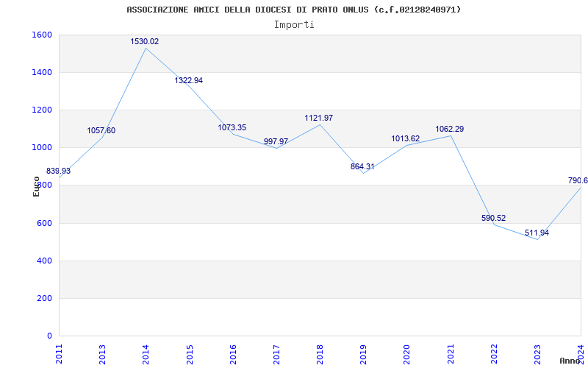Click the 2023 x-axis year label
Viewport: 588px width, 368px height.
(x=538, y=354)
